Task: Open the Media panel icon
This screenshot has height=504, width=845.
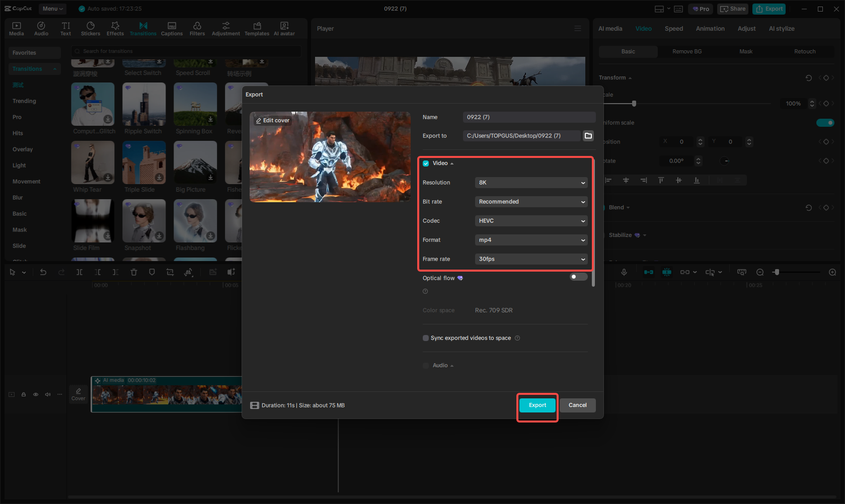Action: pos(17,29)
